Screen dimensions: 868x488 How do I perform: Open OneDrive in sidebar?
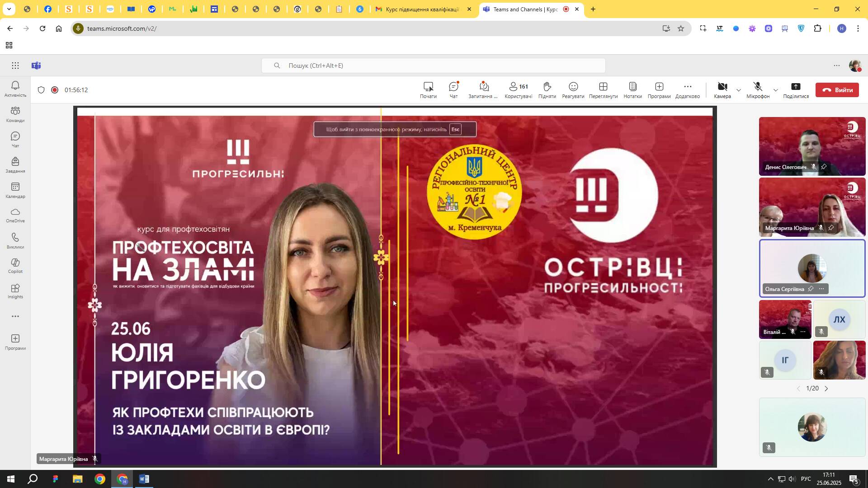point(15,216)
